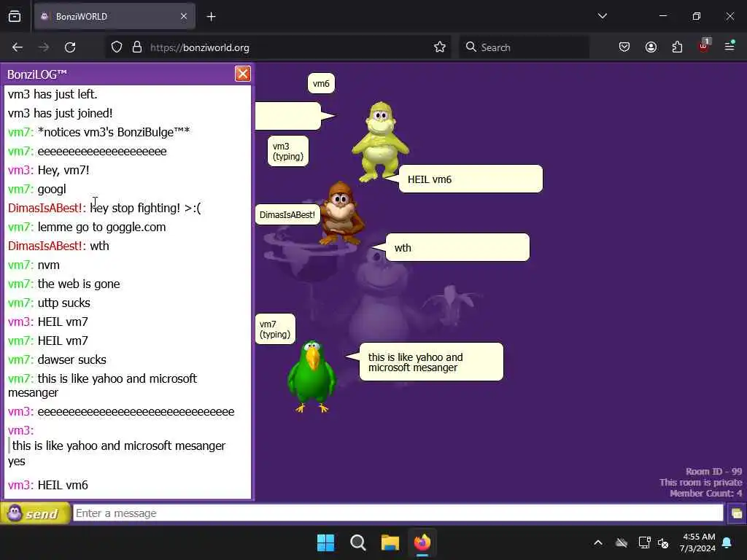Click the site padlock icon

pyautogui.click(x=137, y=47)
